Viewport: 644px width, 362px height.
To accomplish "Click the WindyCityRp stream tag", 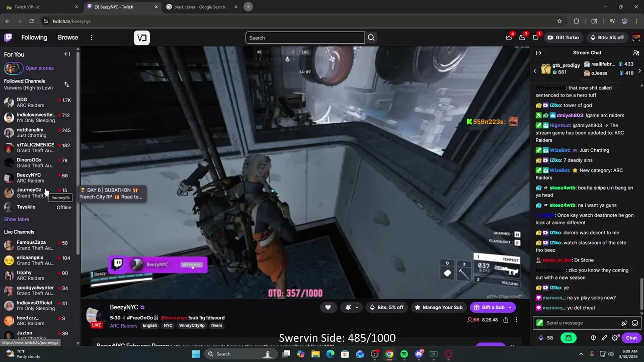I will tap(192, 326).
